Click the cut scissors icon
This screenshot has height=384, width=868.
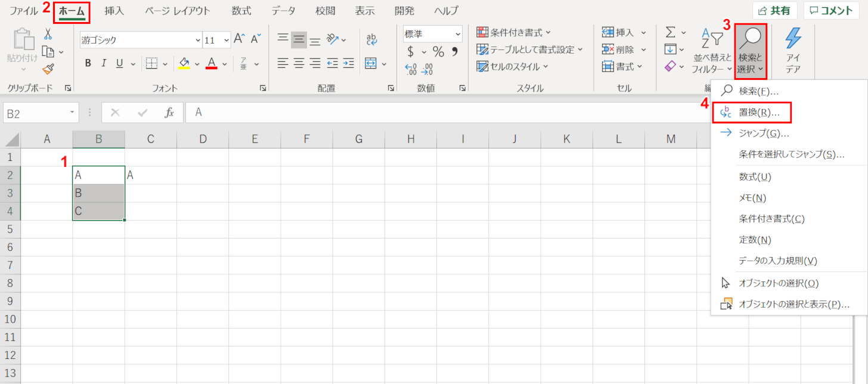click(x=49, y=35)
